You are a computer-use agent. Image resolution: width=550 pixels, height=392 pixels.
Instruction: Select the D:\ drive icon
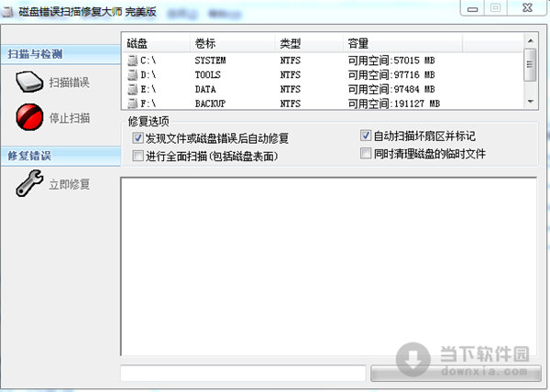tap(132, 75)
